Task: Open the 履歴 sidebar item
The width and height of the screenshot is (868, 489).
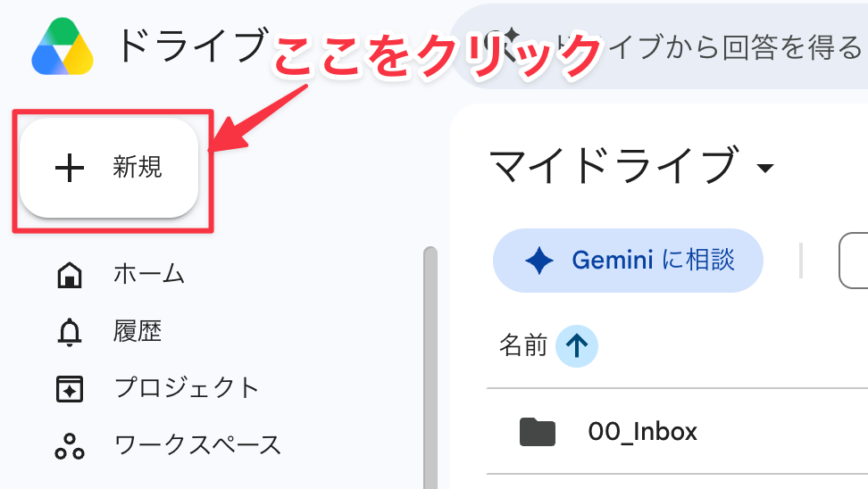Action: [138, 332]
